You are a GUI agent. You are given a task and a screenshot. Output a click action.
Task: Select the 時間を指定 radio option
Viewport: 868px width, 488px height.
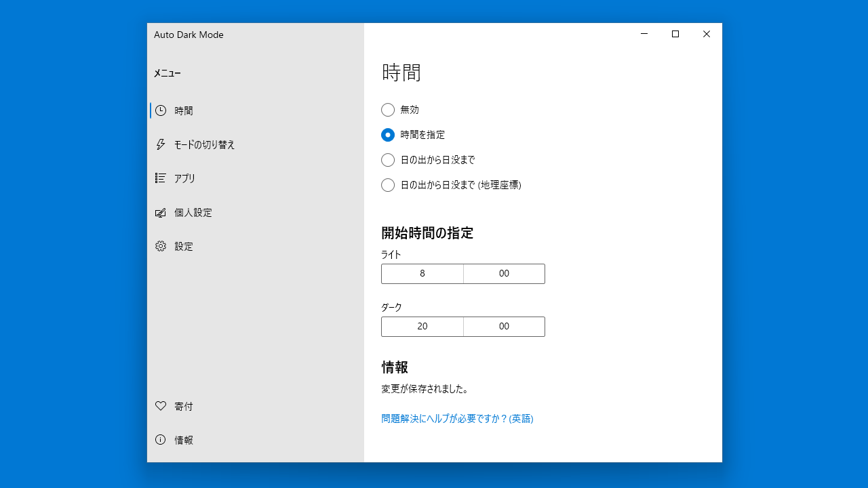pos(388,135)
